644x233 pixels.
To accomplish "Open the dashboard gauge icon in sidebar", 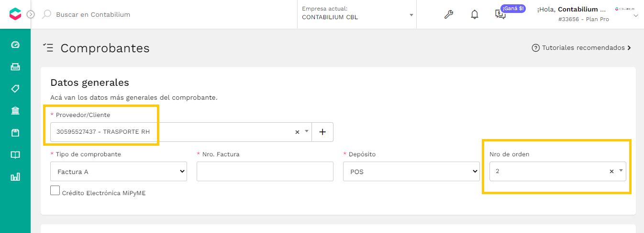I will [x=15, y=45].
